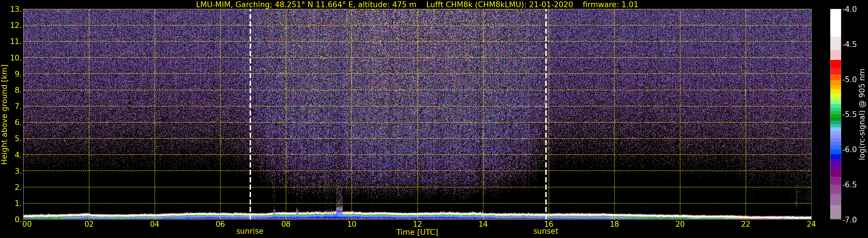This screenshot has width=868, height=238.
Task: Click the '-6.5' colorbar tick label
Action: (x=850, y=185)
